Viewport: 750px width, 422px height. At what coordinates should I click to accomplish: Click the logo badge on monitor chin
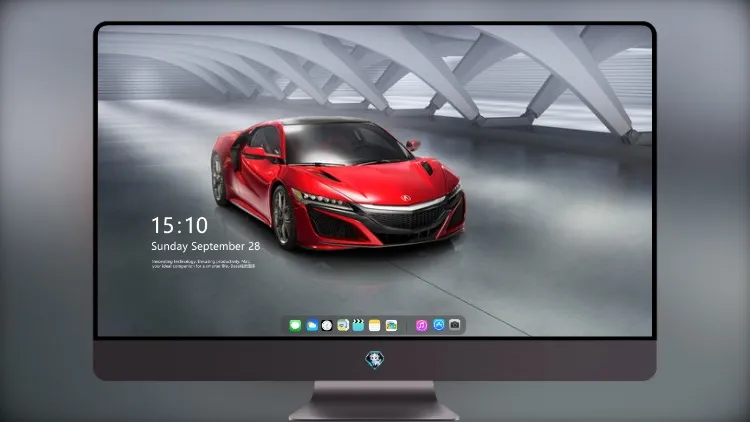click(375, 360)
